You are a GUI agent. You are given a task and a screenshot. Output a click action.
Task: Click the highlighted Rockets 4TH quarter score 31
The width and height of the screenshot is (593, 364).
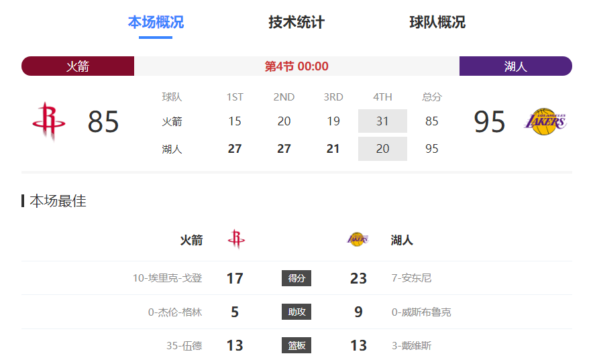coord(382,121)
